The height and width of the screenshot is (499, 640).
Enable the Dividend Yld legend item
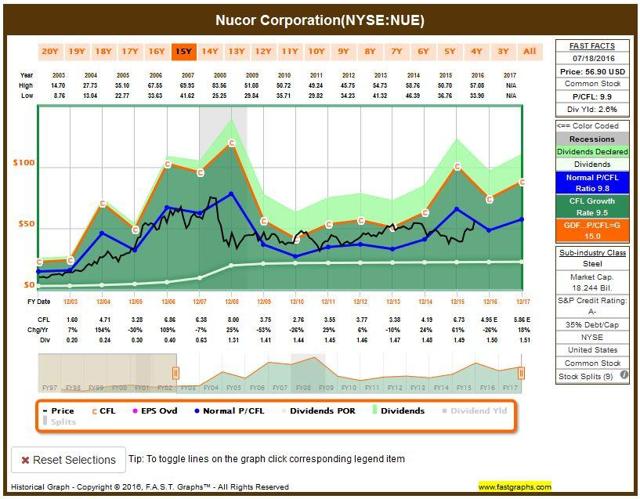(475, 411)
